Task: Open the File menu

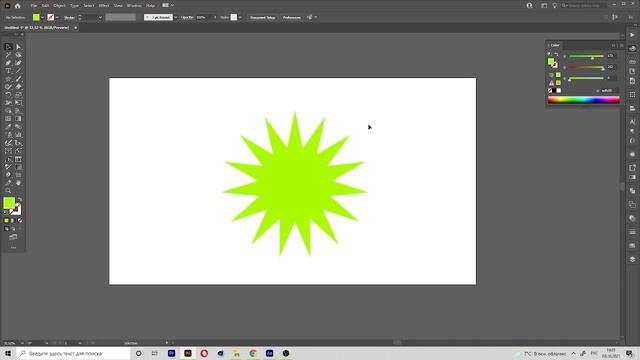Action: point(34,6)
